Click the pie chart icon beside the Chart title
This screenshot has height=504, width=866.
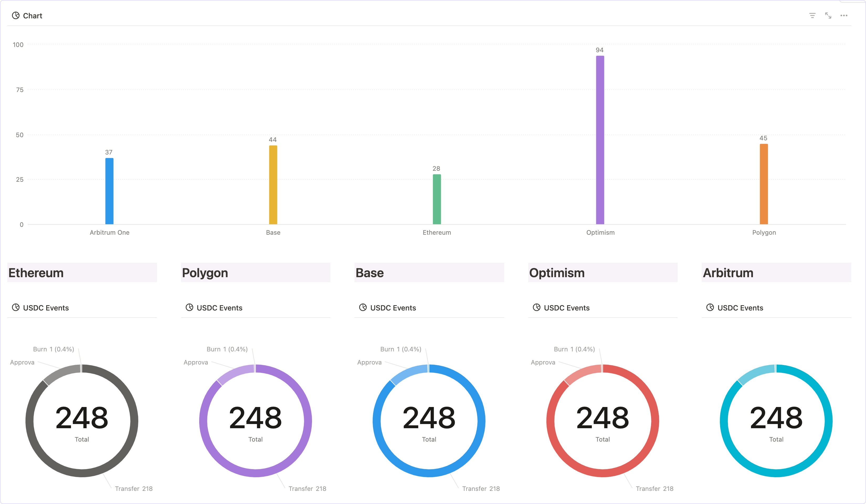pos(15,15)
